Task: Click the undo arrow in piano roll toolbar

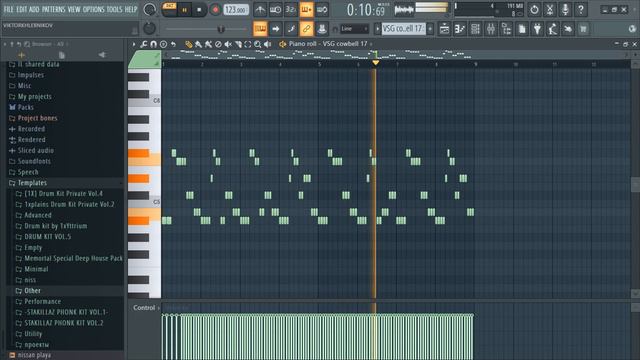Action: point(173,44)
